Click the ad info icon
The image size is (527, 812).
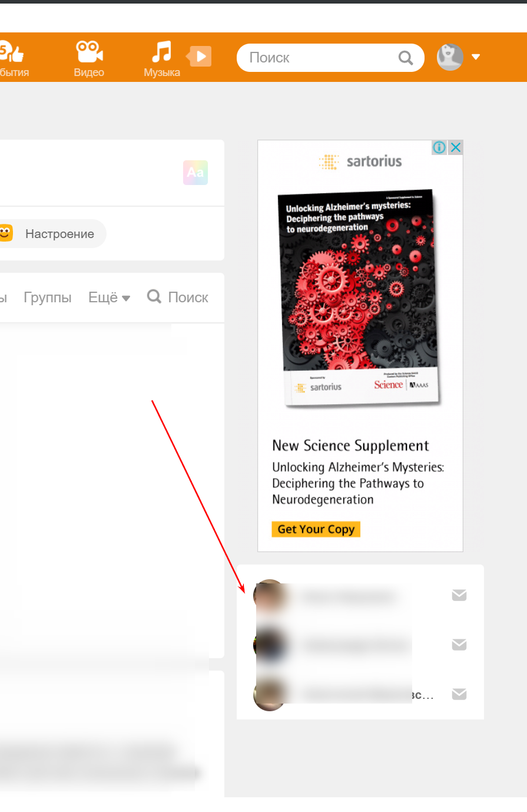(x=439, y=147)
